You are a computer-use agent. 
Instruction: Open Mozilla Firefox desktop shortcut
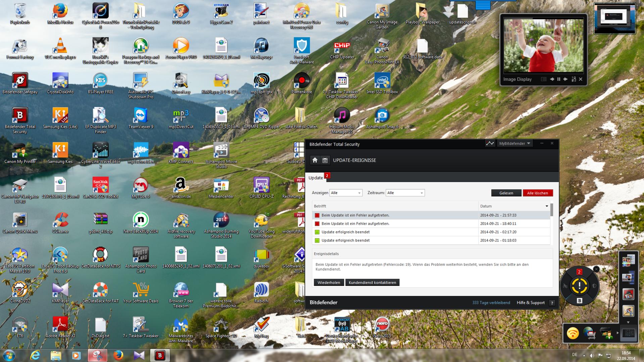60,14
